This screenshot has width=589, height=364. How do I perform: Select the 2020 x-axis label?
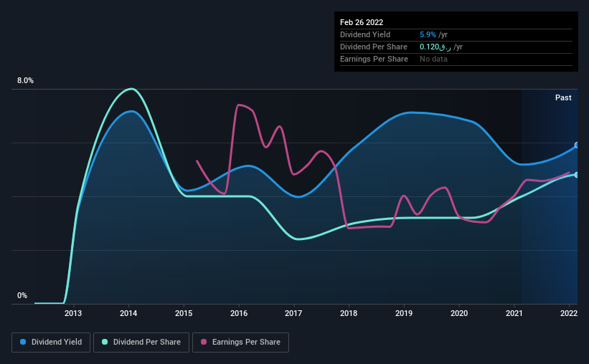[459, 313]
